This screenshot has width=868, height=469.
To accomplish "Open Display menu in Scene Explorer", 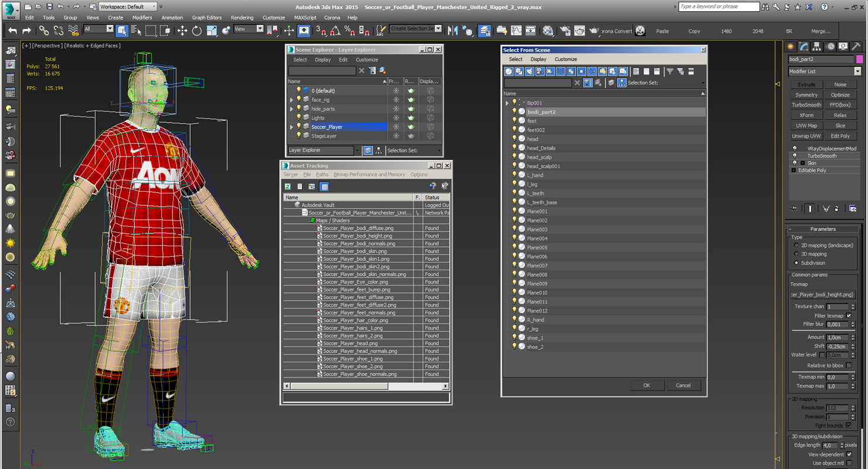I will (323, 60).
